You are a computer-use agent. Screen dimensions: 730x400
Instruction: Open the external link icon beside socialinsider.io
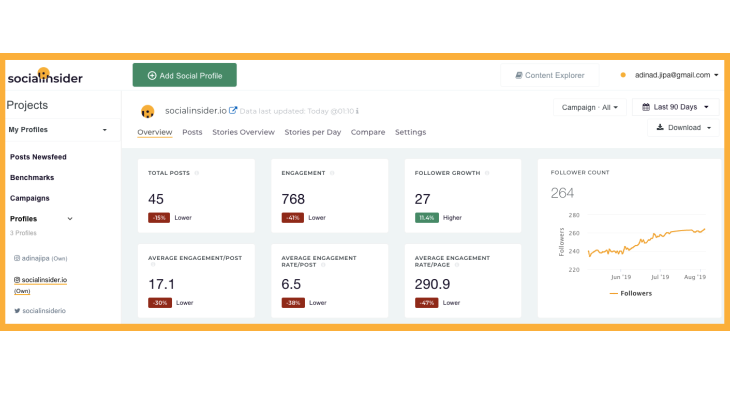tap(233, 110)
